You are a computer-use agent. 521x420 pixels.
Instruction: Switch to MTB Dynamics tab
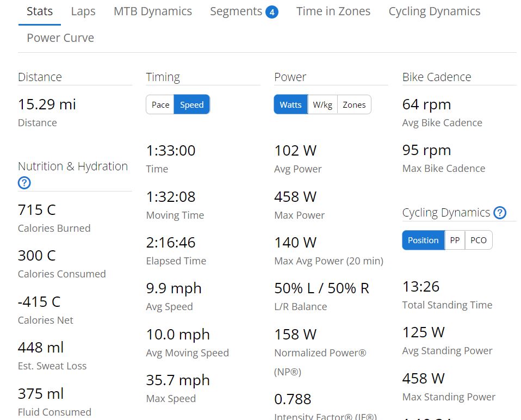(x=153, y=11)
